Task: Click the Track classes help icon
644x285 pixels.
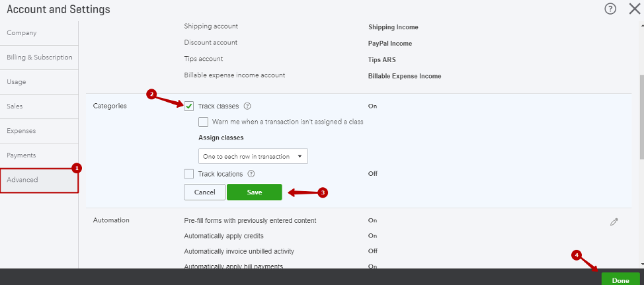Action: click(247, 106)
